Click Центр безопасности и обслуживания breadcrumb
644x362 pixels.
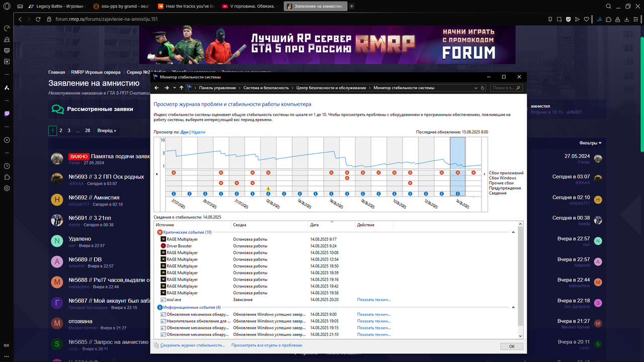[331, 87]
